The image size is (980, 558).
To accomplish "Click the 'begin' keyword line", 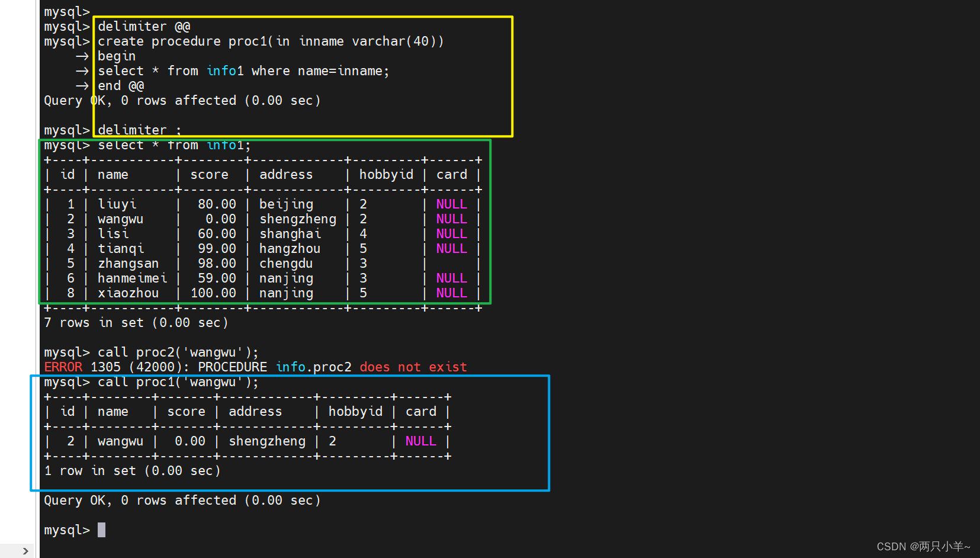I will [x=117, y=56].
